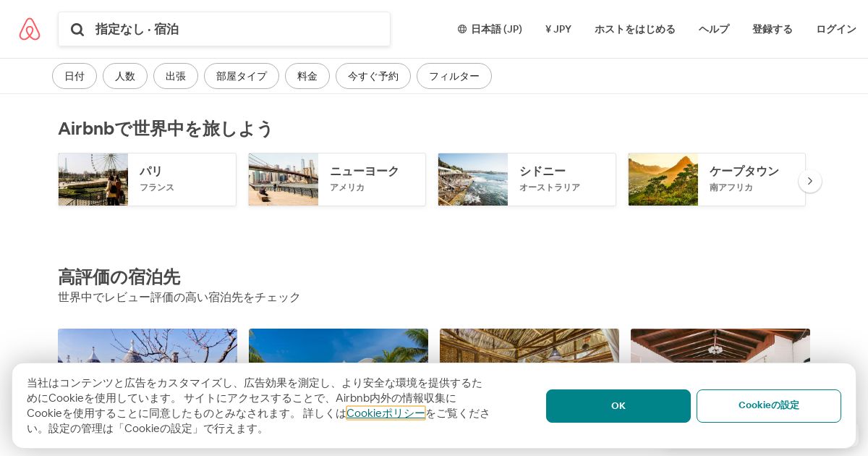Select the シドニー オーストラリア destination card
Image resolution: width=868 pixels, height=456 pixels.
(527, 180)
